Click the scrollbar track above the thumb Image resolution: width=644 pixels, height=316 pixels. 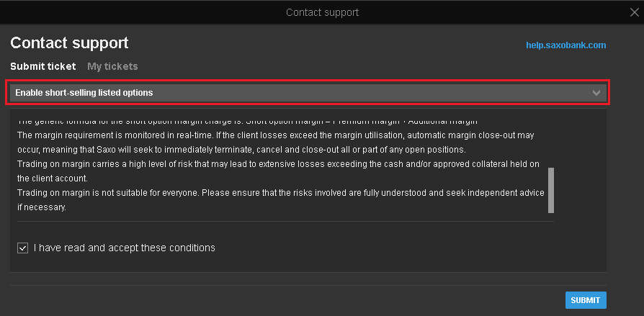coord(551,140)
